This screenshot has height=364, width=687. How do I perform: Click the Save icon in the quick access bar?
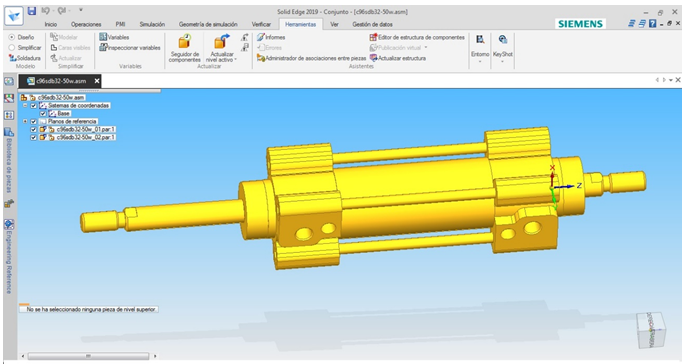point(32,11)
